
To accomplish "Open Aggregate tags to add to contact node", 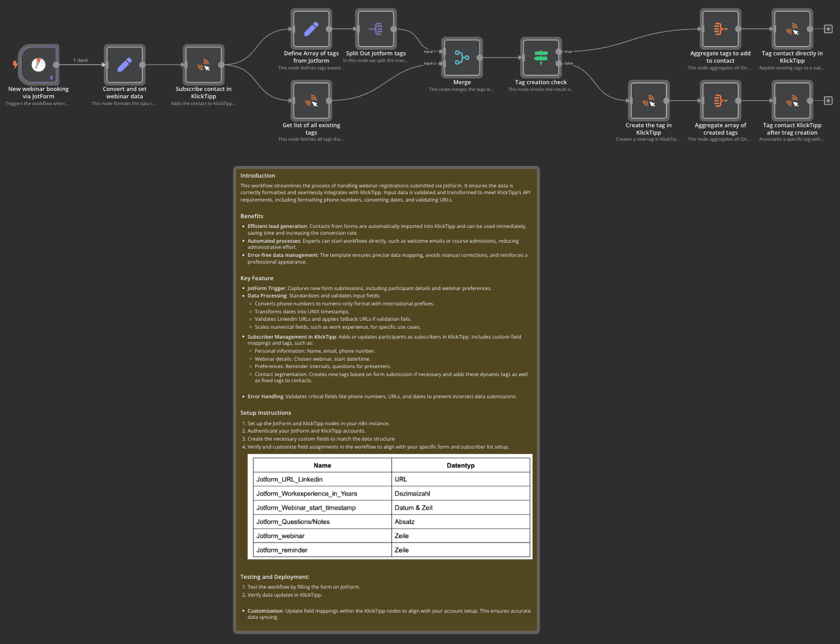I will pyautogui.click(x=720, y=29).
